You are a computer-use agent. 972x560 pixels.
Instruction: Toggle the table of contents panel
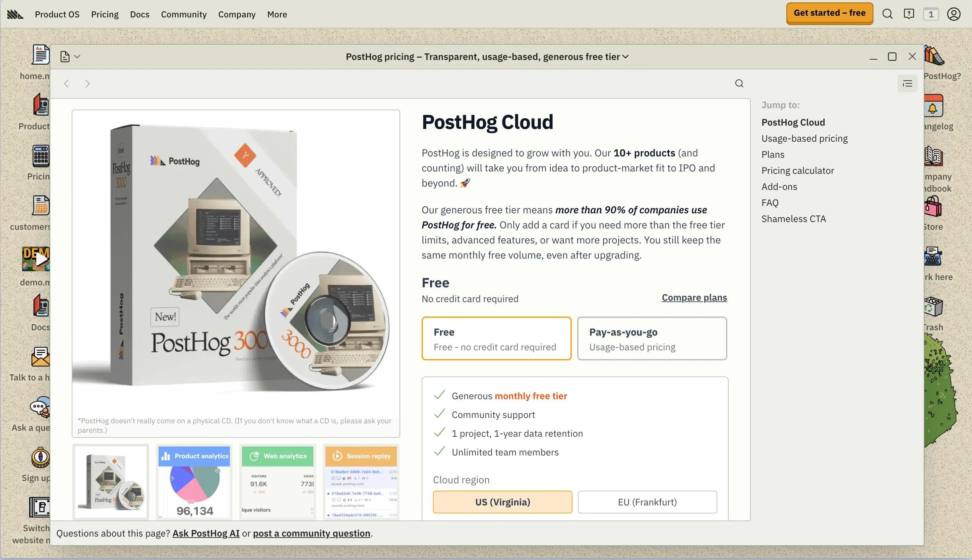907,83
